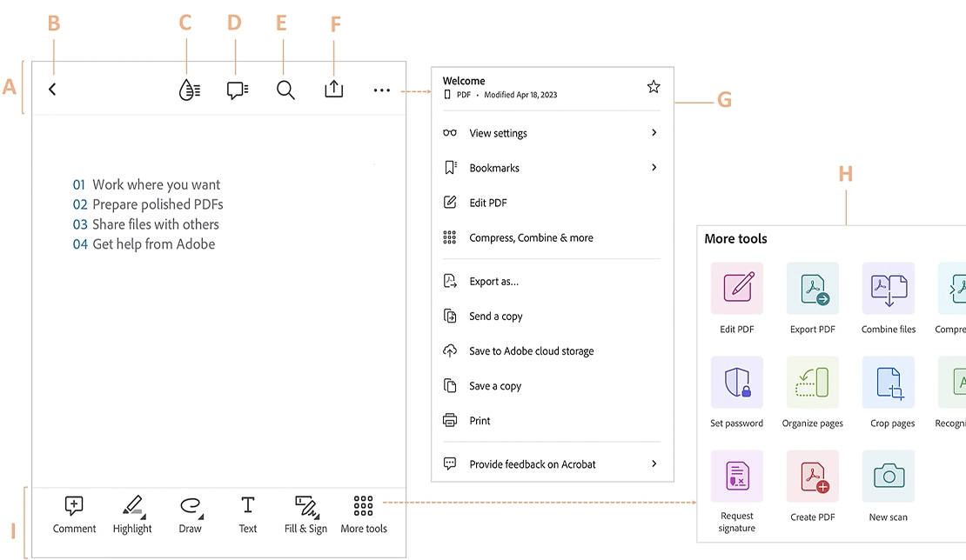966x560 pixels.
Task: Choose Print from the menu
Action: tap(478, 420)
